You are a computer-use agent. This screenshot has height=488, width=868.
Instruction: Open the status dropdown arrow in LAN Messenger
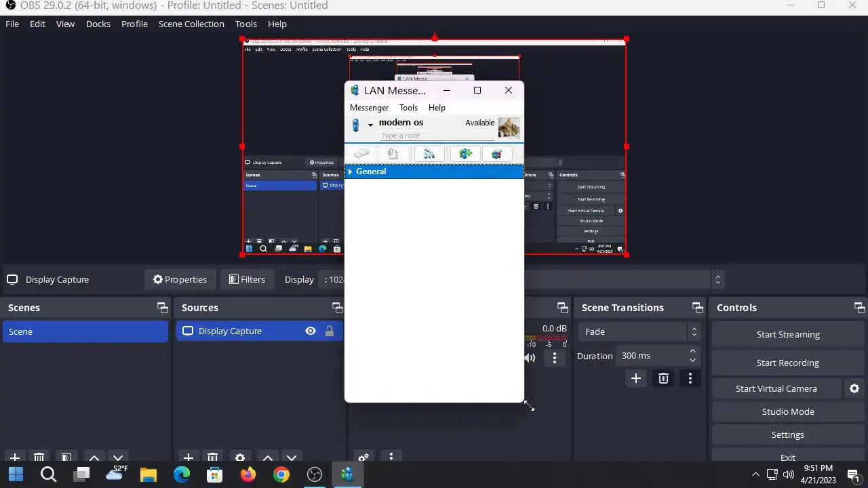coord(370,125)
